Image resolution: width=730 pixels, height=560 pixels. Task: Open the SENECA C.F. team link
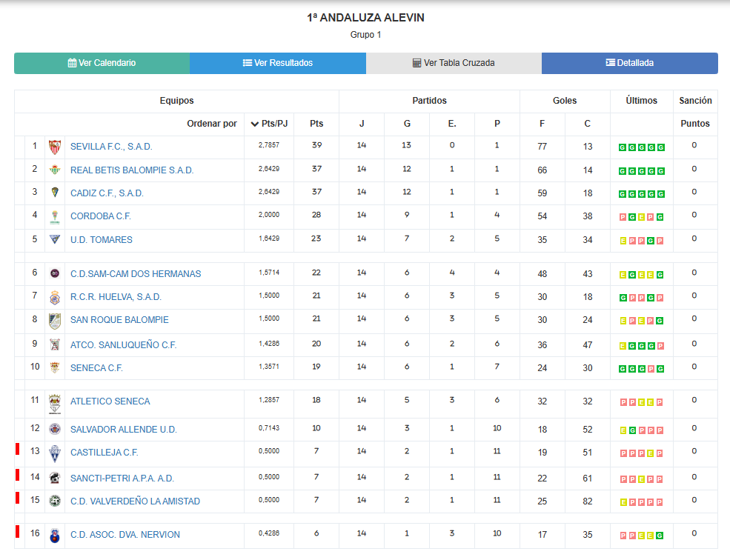[x=96, y=368]
